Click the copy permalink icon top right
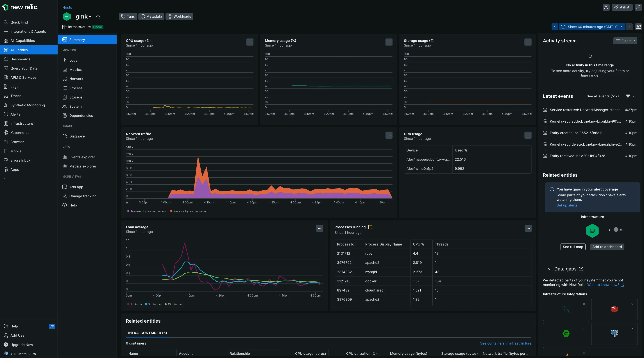 638,7
